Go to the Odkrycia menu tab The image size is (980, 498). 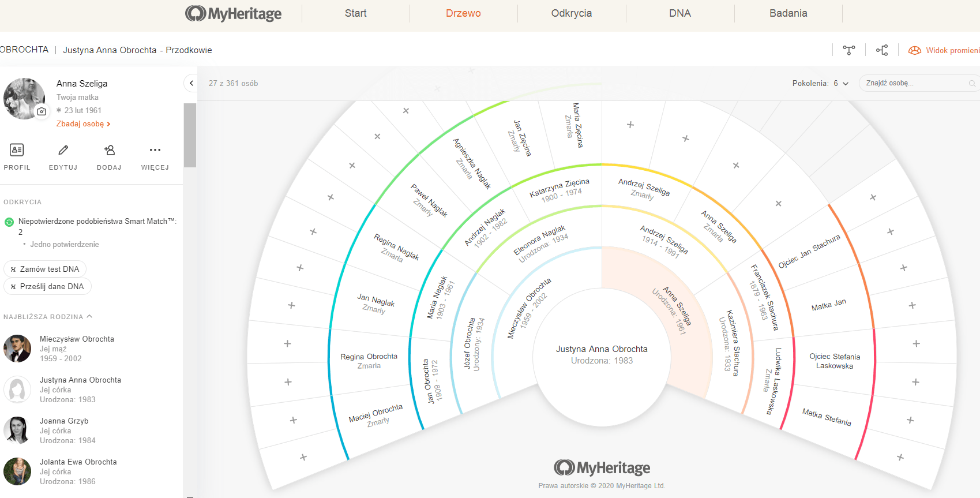coord(571,13)
